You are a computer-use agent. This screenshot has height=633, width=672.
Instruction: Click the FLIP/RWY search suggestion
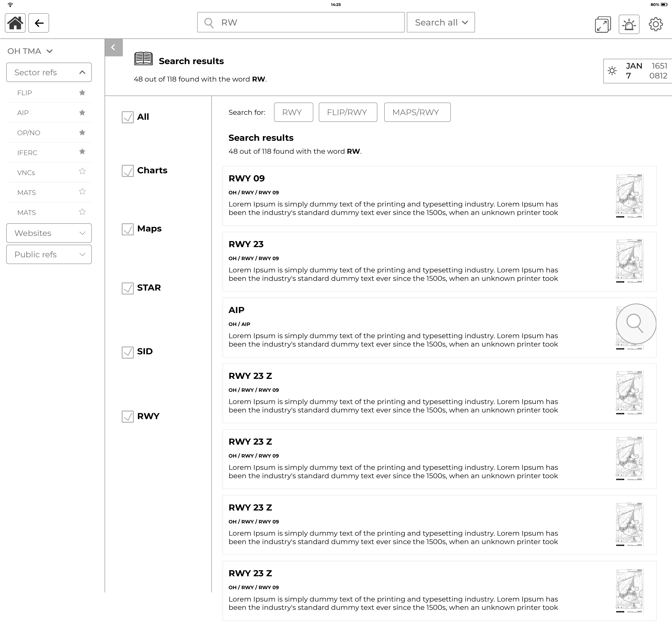click(348, 112)
